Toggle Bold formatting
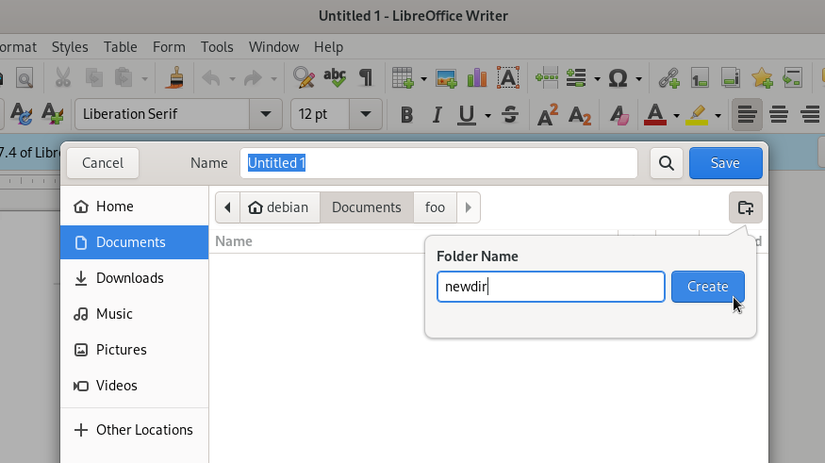The width and height of the screenshot is (825, 463). [406, 114]
